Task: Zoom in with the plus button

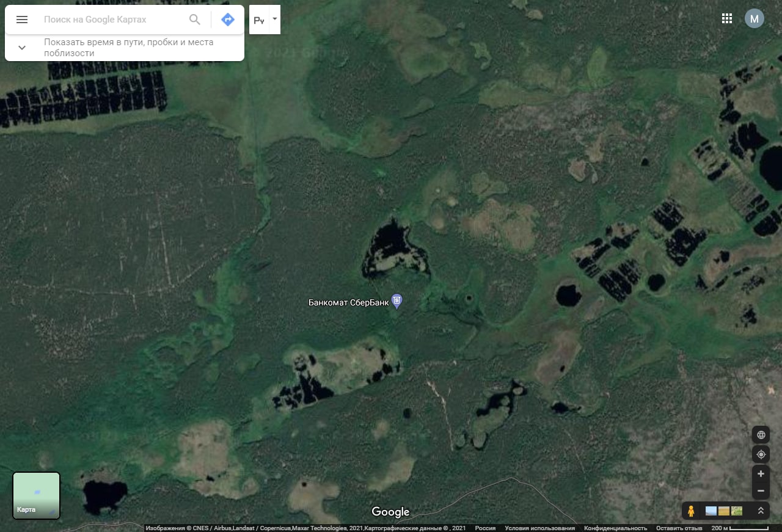Action: click(761, 473)
